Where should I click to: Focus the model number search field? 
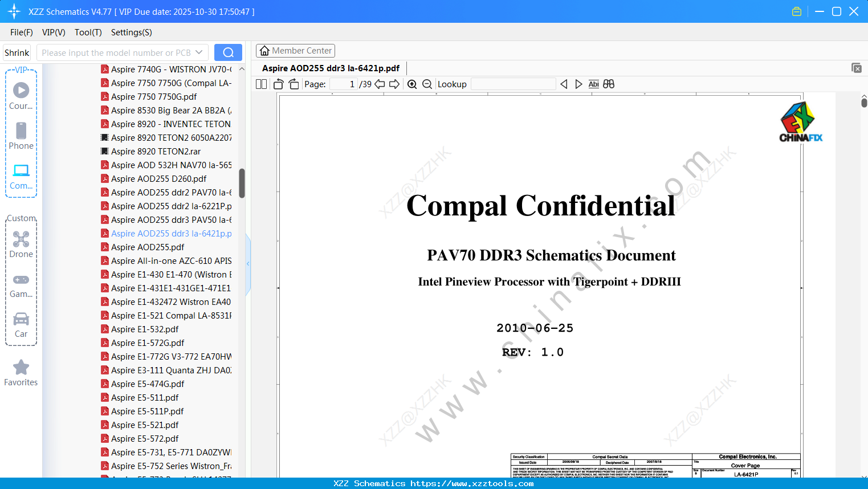[x=116, y=52]
